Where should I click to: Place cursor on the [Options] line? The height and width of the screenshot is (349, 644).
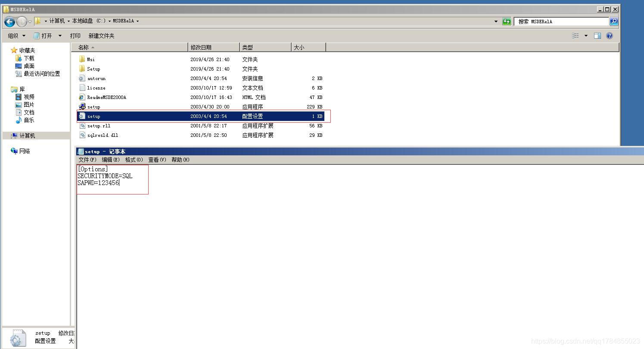coord(93,169)
